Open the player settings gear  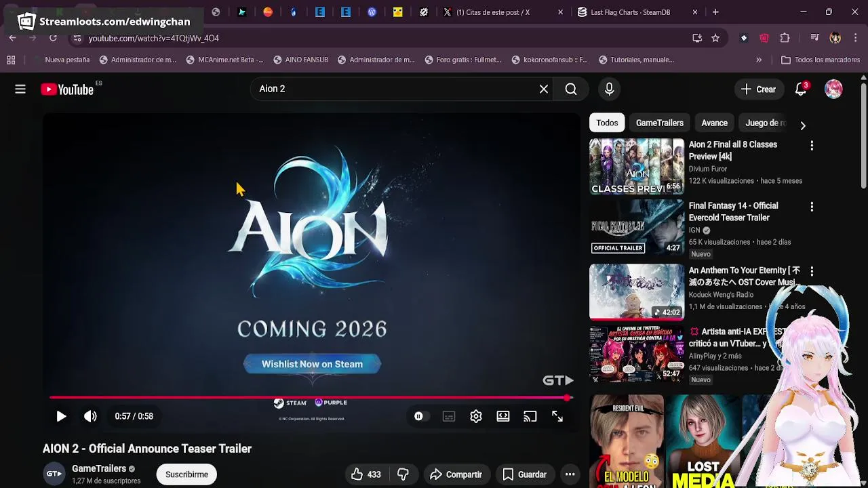click(476, 416)
